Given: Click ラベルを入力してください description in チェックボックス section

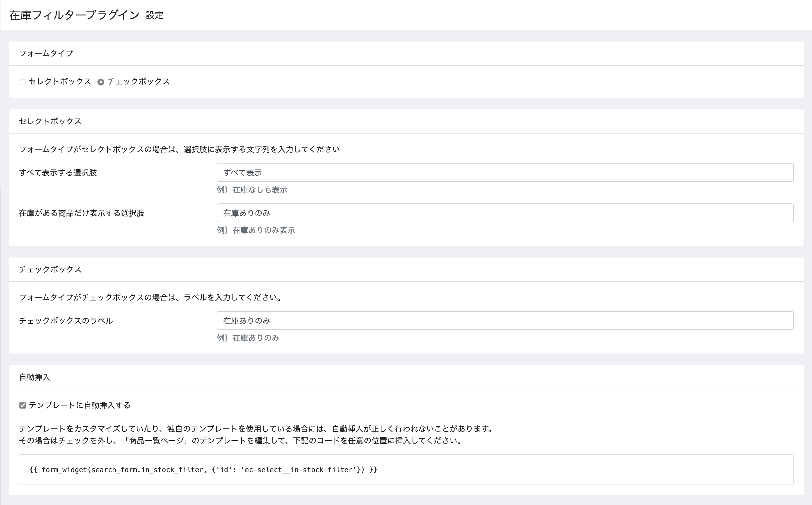Looking at the screenshot, I should point(150,297).
